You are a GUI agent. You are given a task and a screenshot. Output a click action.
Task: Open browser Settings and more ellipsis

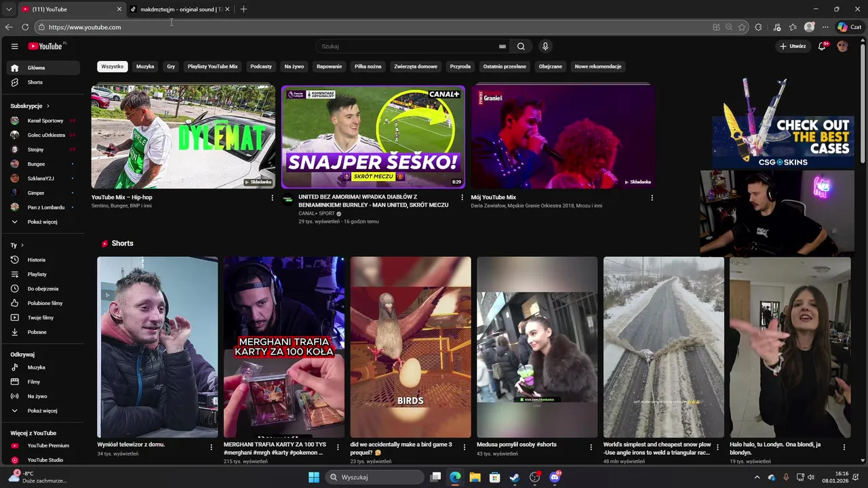click(825, 27)
